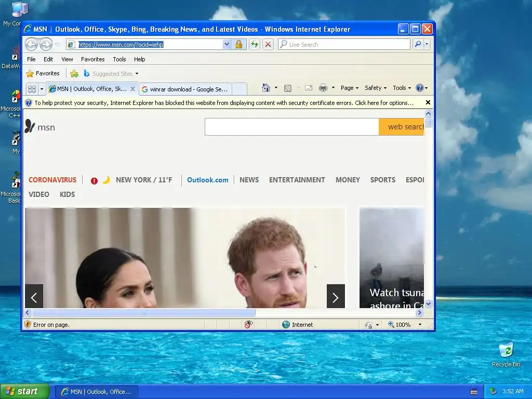This screenshot has width=532, height=399.
Task: Expand the zoom level 100% dropdown
Action: (x=420, y=325)
